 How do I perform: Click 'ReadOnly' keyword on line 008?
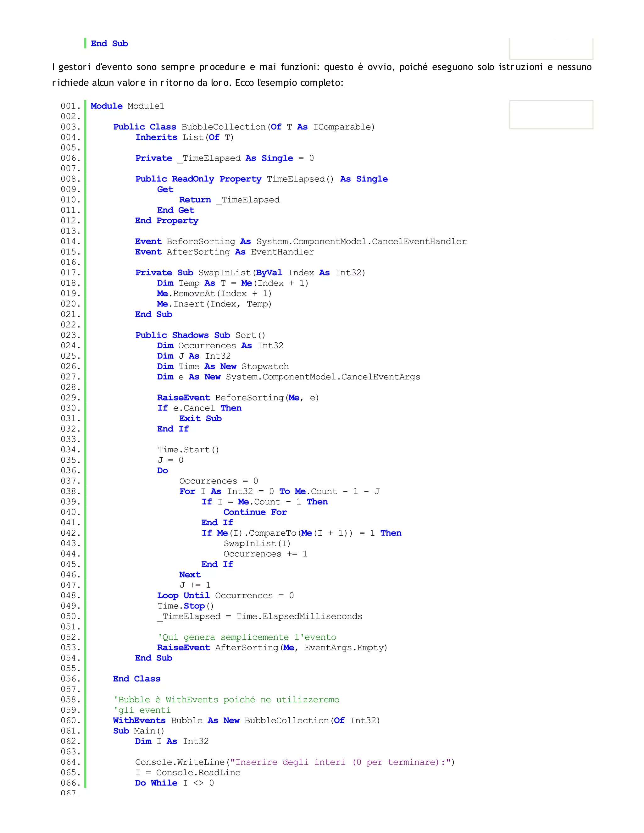pos(193,179)
